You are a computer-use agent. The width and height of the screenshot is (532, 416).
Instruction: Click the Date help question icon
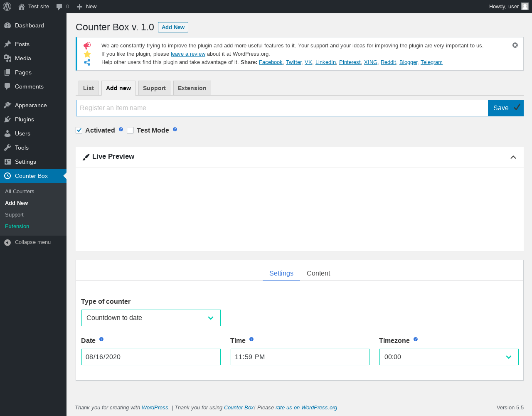point(101,340)
